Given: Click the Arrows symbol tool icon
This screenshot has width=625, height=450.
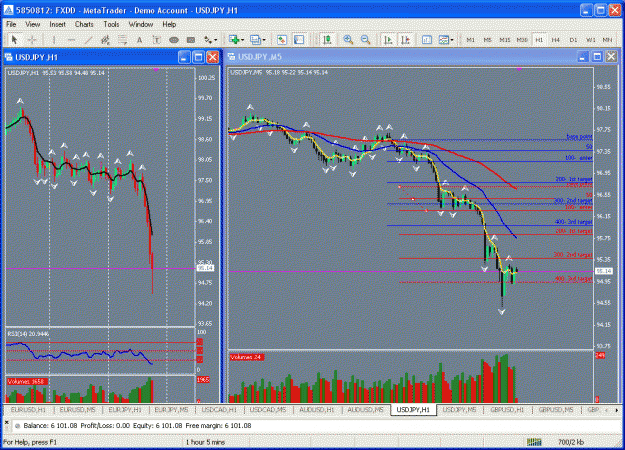Looking at the screenshot, I should (208, 39).
